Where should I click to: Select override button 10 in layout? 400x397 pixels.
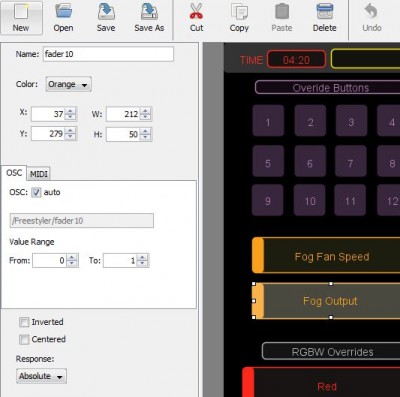pyautogui.click(x=309, y=200)
